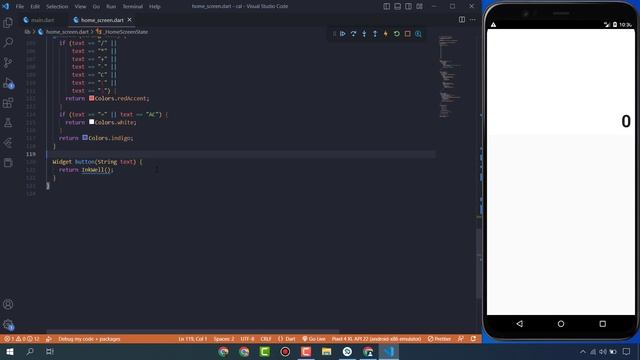This screenshot has width=640, height=360.
Task: Click the emulator Home circle button
Action: tap(561, 324)
